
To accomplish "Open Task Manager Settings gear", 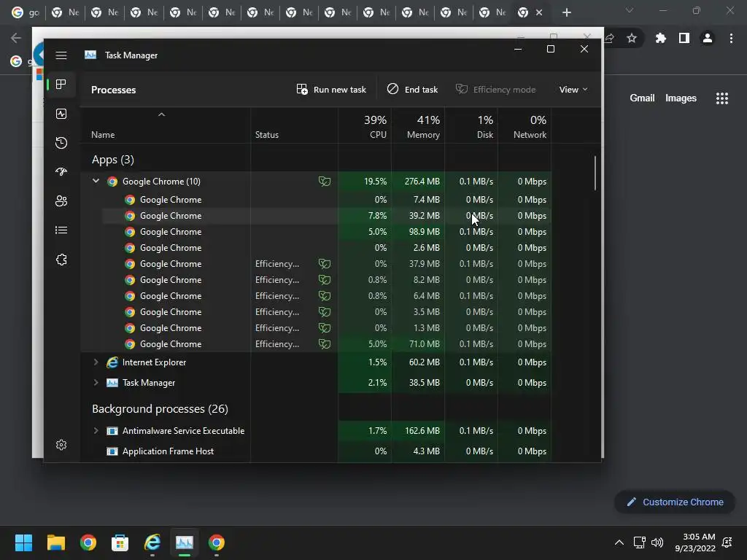I will 61,445.
